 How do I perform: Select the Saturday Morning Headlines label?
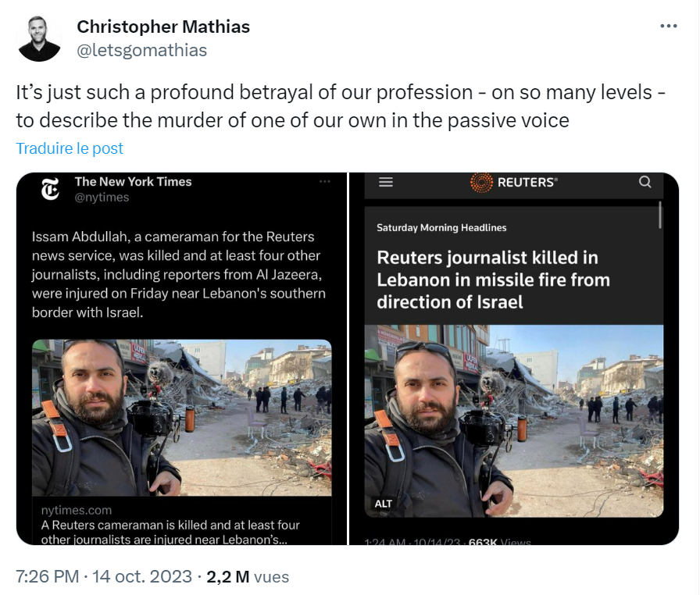(x=441, y=228)
